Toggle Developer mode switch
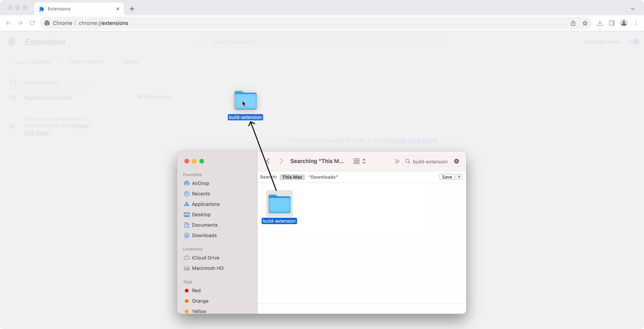 click(634, 42)
